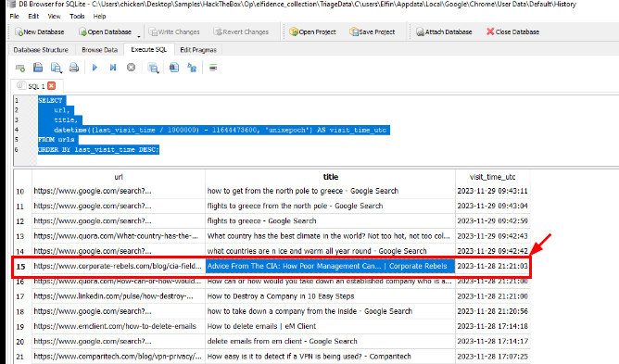Select the linkedin.com/pulse url cell
Screen dimensions: 619x364
pos(119,296)
